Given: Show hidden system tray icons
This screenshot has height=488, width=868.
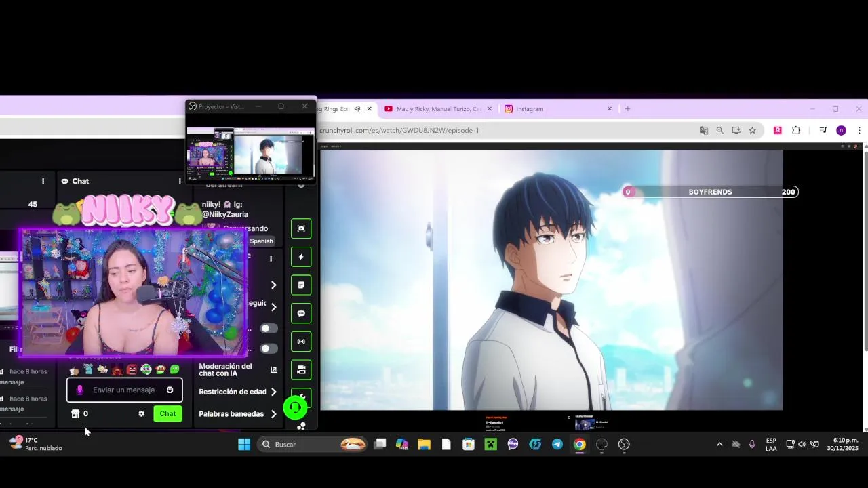Looking at the screenshot, I should (x=719, y=445).
